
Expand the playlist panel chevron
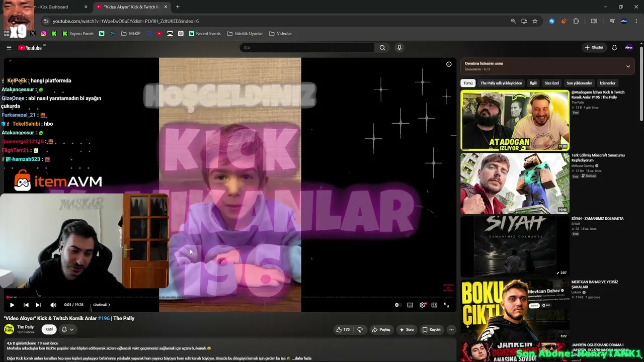coord(628,66)
